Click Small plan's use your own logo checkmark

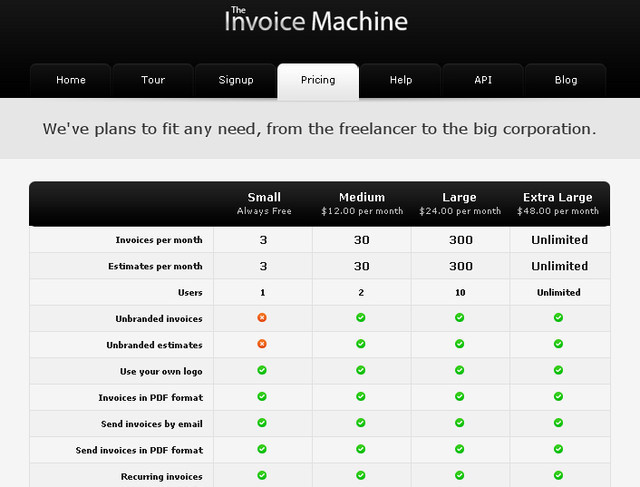(x=262, y=370)
